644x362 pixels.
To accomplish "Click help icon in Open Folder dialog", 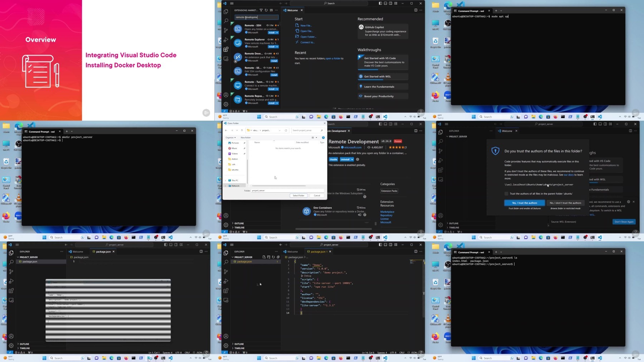I will [x=323, y=137].
